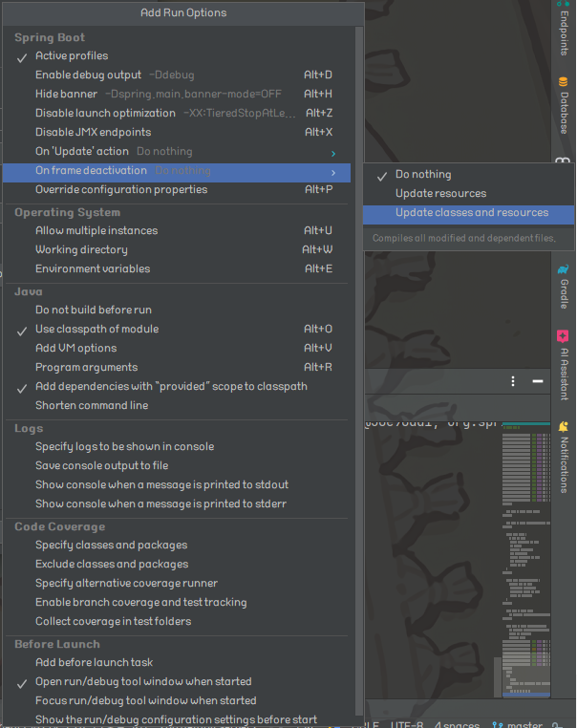Choose Working directory option
This screenshot has height=728, width=577.
177,249
